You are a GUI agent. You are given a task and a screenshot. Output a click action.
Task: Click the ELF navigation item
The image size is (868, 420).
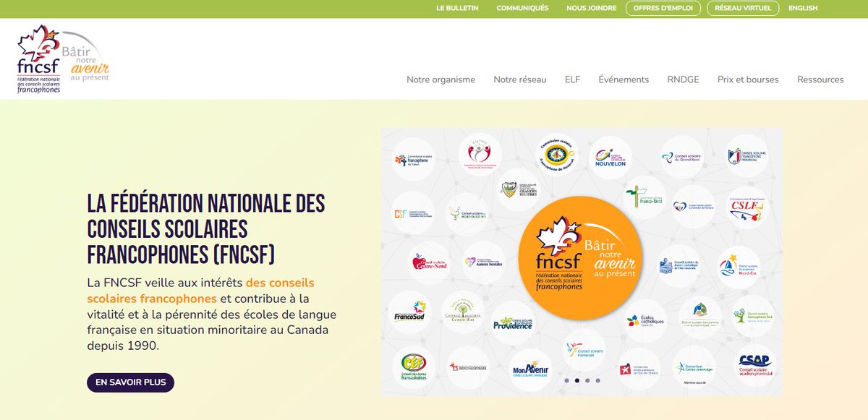pos(573,79)
